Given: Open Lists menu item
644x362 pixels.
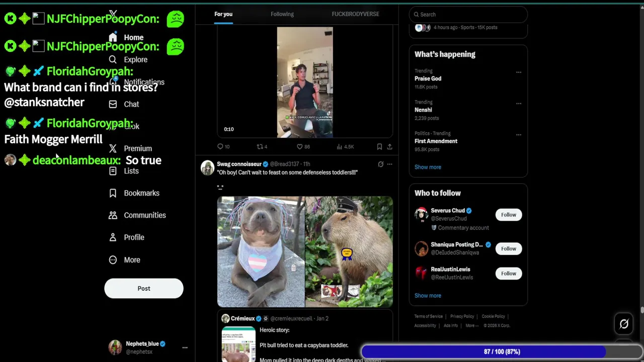Looking at the screenshot, I should (131, 171).
